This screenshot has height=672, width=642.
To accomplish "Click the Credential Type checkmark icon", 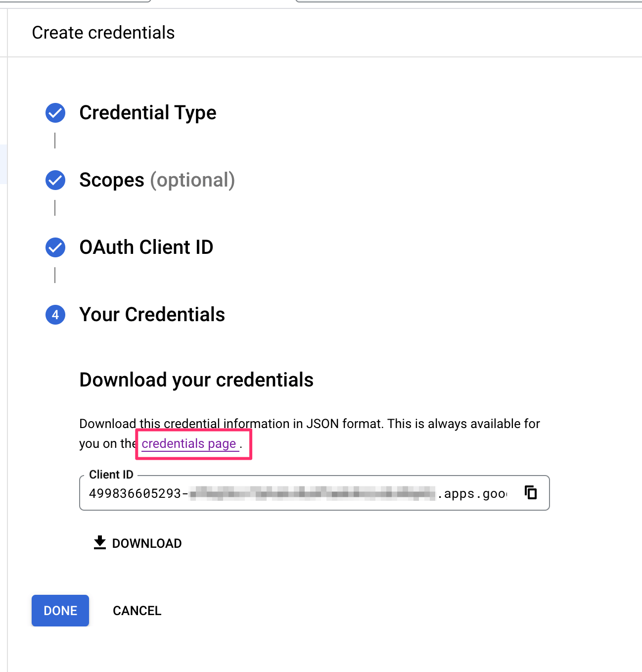I will 55,113.
